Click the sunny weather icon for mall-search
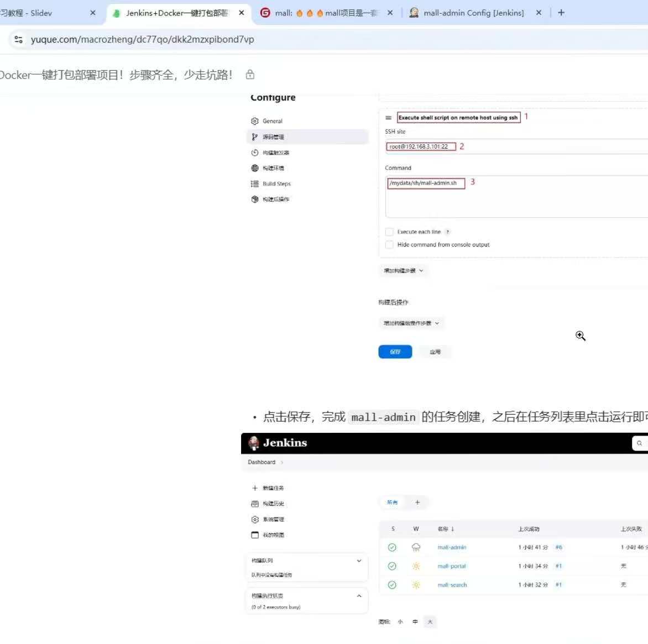Image resolution: width=648 pixels, height=644 pixels. (x=416, y=585)
